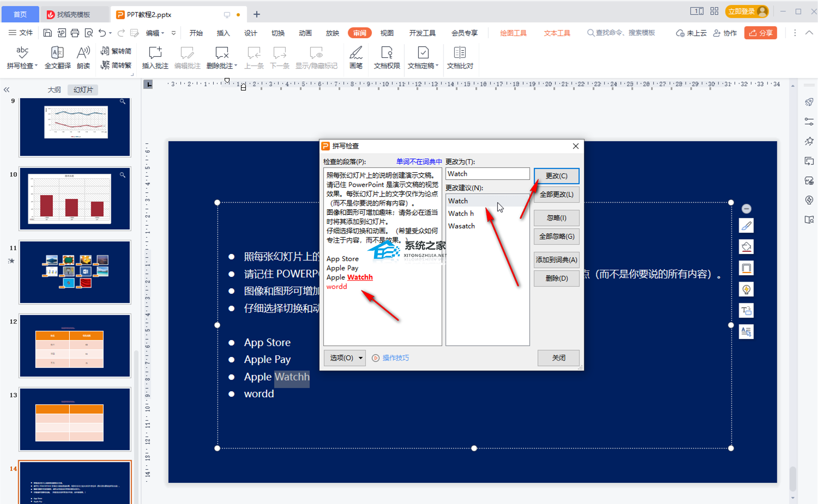Open the edit mode dropdown

tap(155, 33)
